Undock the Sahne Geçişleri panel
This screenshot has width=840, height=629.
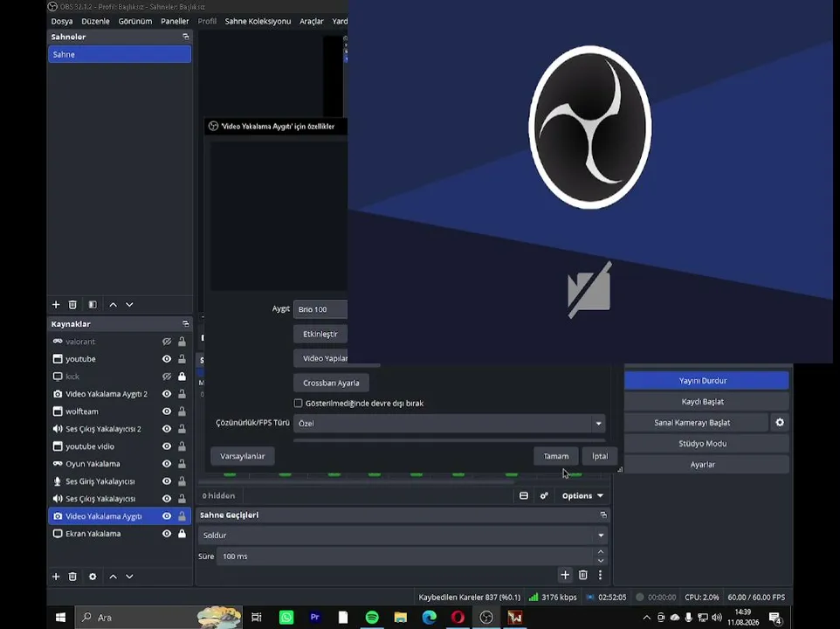(603, 515)
